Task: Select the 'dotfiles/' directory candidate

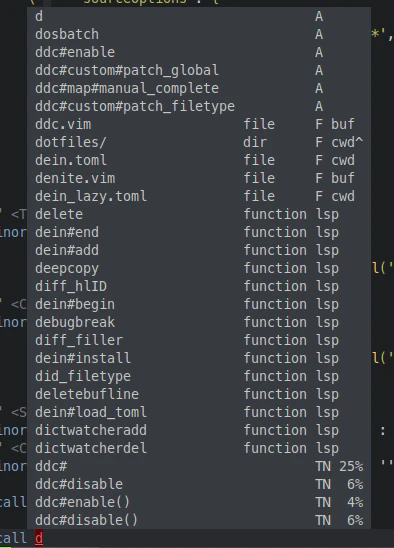Action: (199, 142)
